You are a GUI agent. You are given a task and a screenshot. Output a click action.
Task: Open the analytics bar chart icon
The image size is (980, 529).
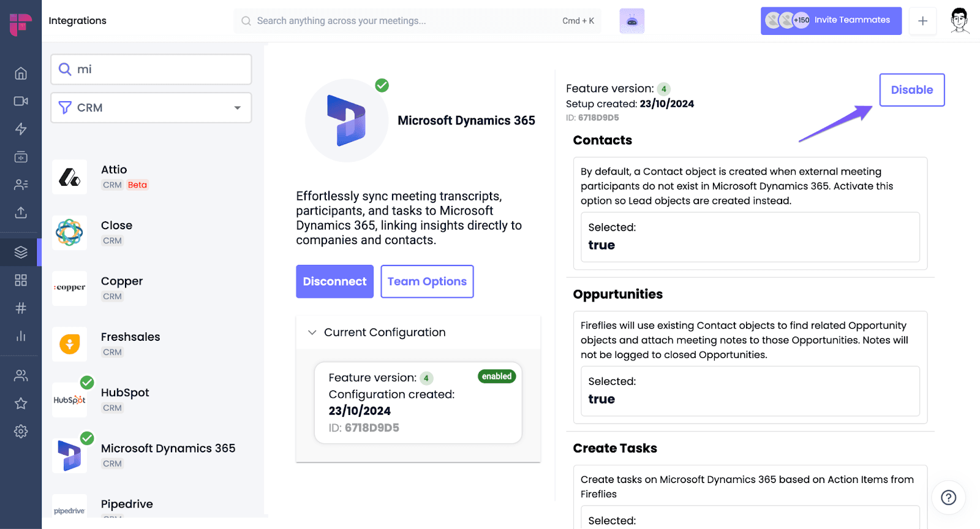point(21,336)
